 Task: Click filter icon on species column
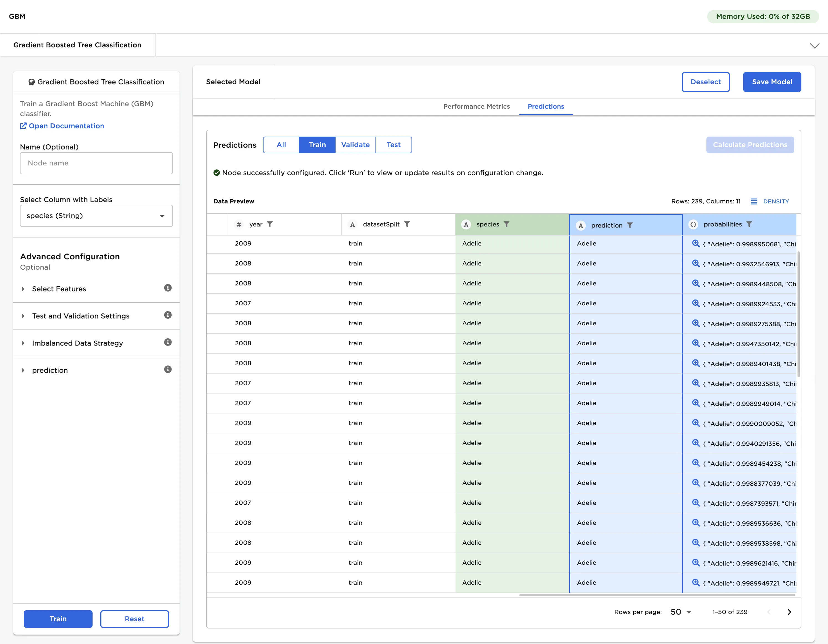coord(507,224)
